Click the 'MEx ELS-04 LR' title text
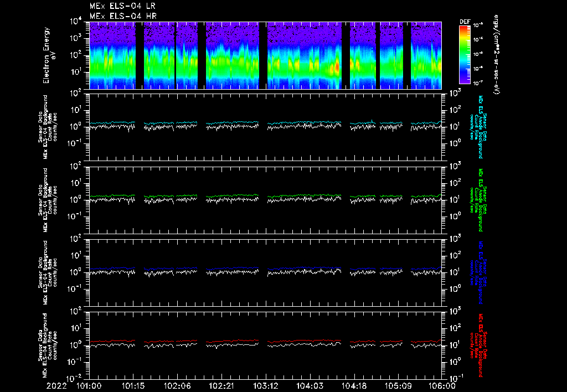 tap(122, 6)
